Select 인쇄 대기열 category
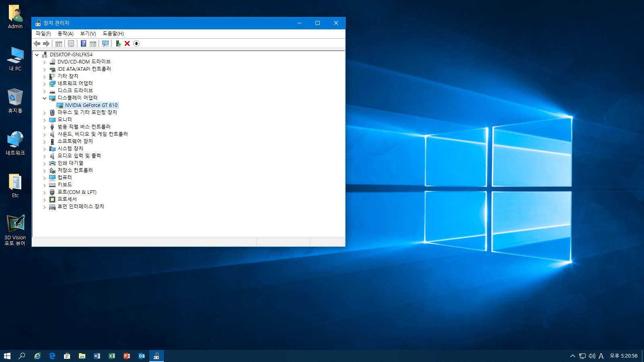This screenshot has width=644, height=362. 70,163
